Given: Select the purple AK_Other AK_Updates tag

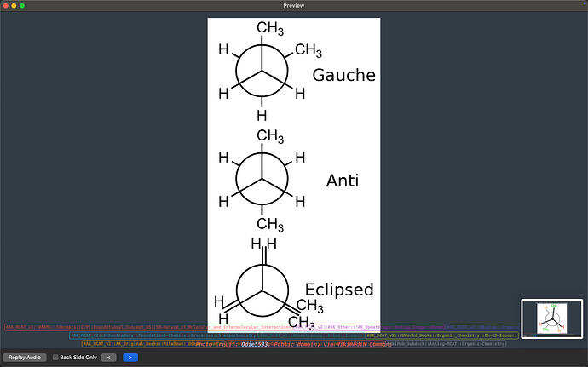Looking at the screenshot, I should (369, 327).
